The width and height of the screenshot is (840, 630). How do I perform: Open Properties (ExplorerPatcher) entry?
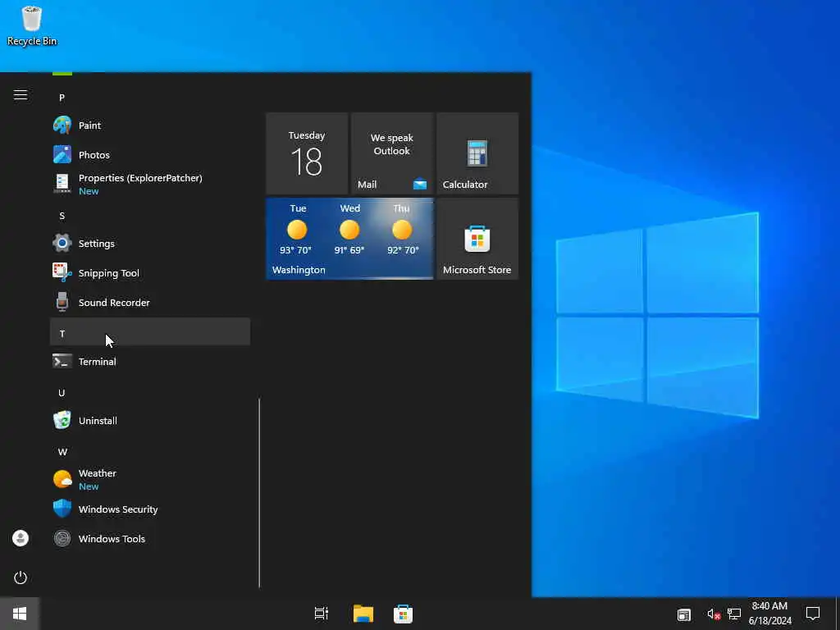(150, 185)
